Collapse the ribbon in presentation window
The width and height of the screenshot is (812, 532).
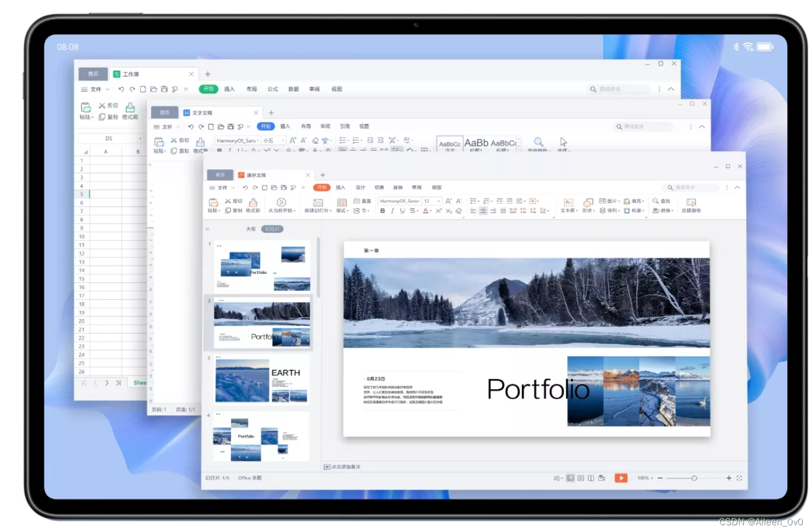point(737,187)
